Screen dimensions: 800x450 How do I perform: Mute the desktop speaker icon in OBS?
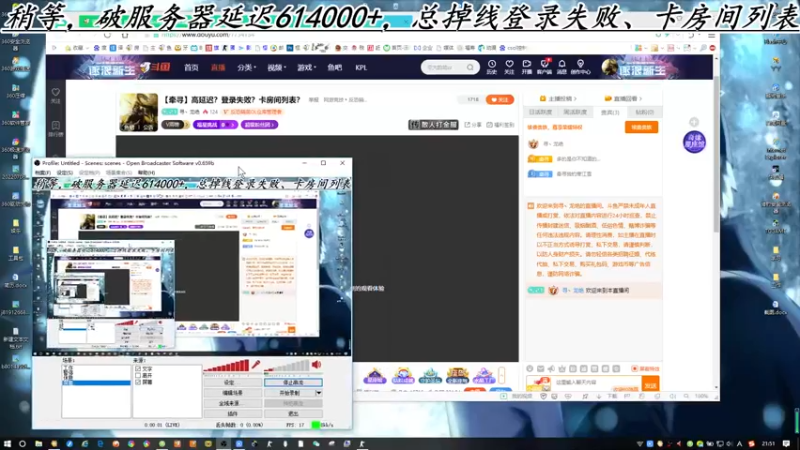click(316, 364)
